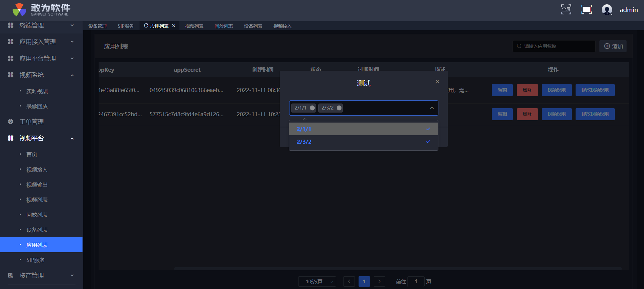The width and height of the screenshot is (644, 289).
Task: Deselect the checked 2/3/2 option
Action: click(x=363, y=142)
